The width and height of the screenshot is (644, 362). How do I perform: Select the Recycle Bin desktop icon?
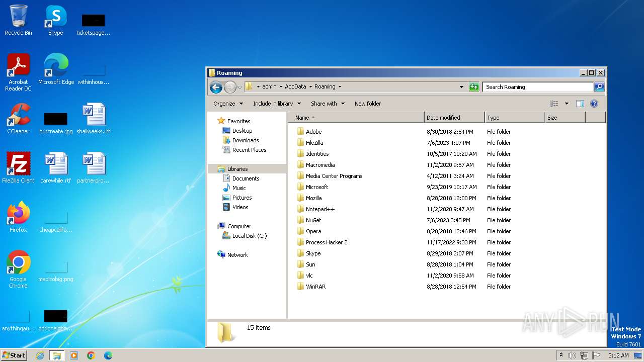[x=18, y=20]
